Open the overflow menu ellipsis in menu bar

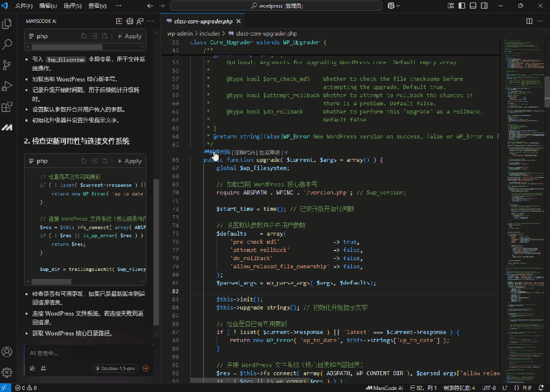(x=119, y=6)
